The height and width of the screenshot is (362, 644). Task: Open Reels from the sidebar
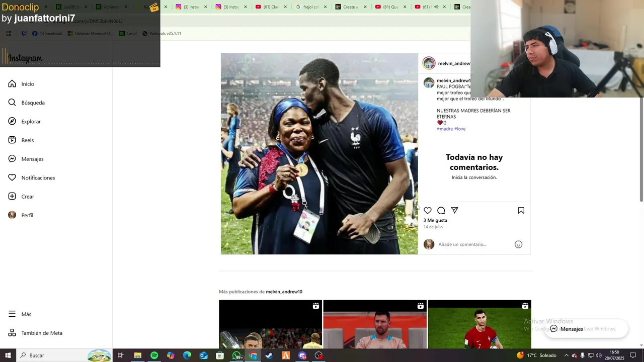tap(21, 140)
